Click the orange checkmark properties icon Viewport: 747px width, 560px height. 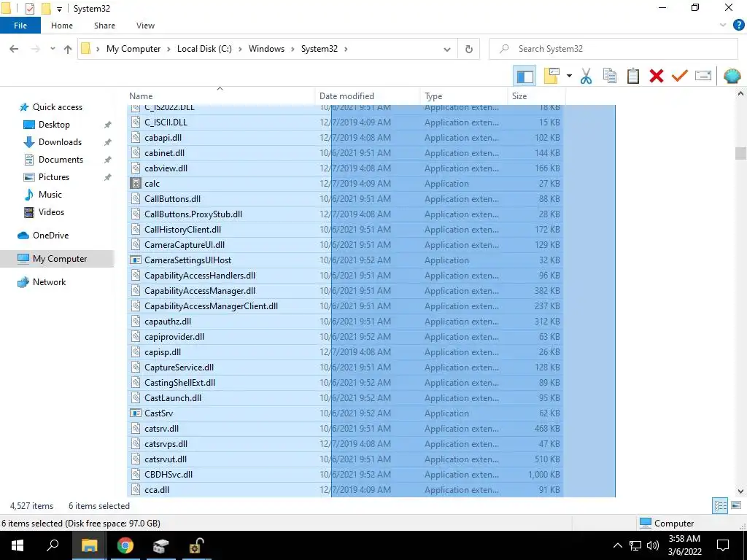pyautogui.click(x=679, y=76)
